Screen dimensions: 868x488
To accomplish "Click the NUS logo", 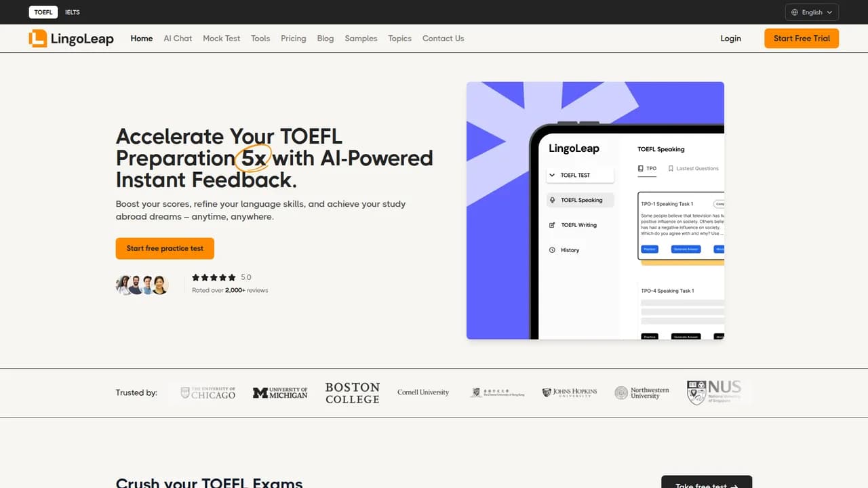I will (x=714, y=392).
